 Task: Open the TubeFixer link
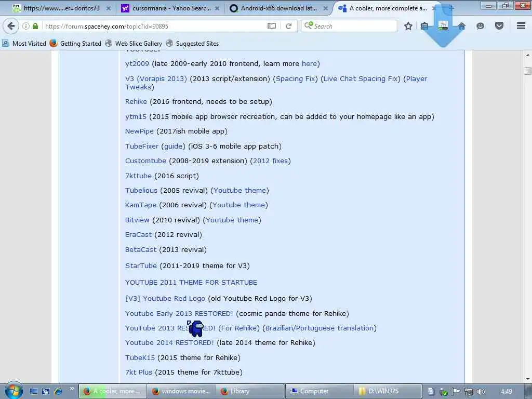click(x=142, y=146)
